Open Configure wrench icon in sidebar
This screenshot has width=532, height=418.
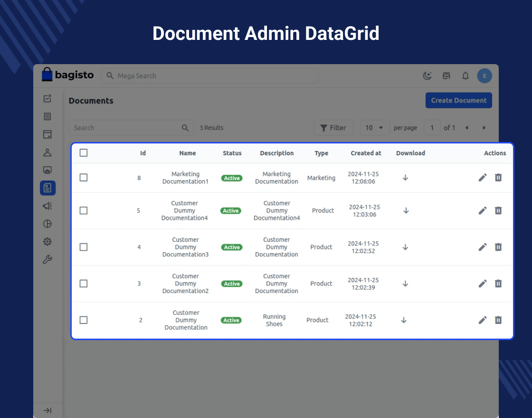click(47, 259)
